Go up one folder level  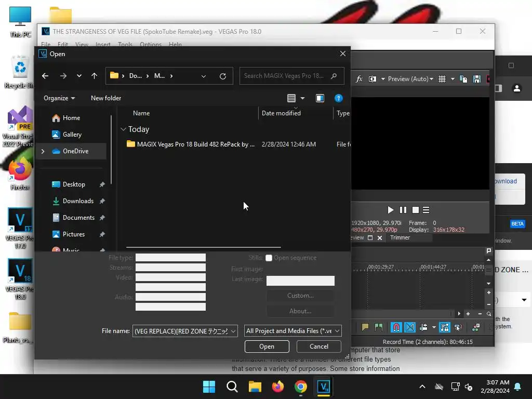click(95, 76)
